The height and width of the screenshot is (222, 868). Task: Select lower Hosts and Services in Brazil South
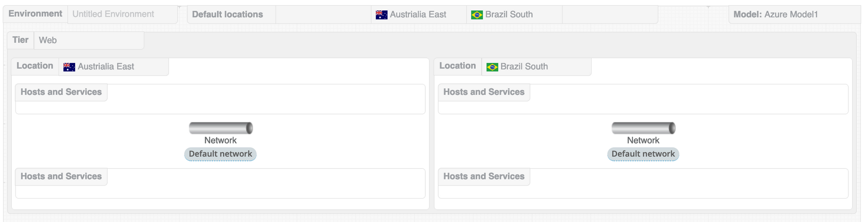(484, 176)
